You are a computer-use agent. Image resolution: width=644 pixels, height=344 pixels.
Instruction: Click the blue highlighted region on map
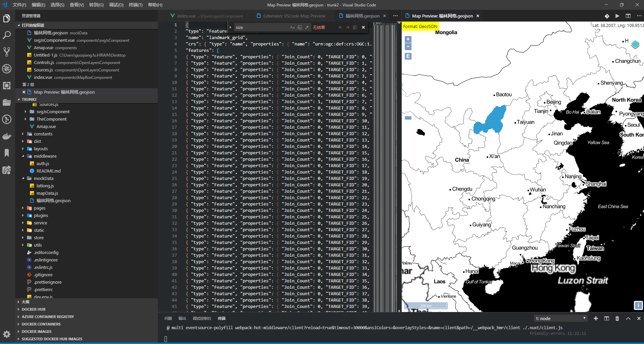click(x=491, y=120)
